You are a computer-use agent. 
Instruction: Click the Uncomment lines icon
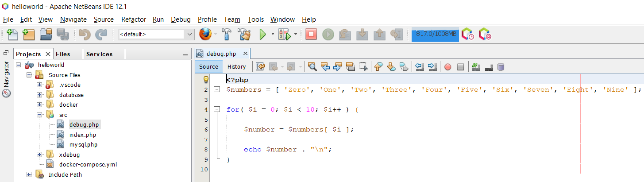[x=489, y=67]
